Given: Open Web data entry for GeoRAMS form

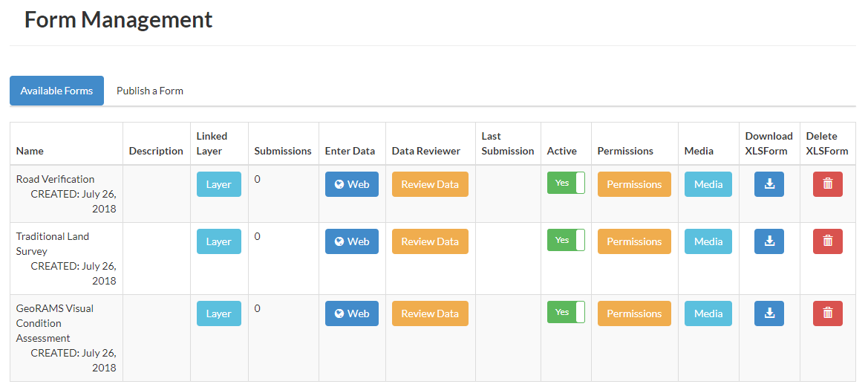Looking at the screenshot, I should [351, 313].
